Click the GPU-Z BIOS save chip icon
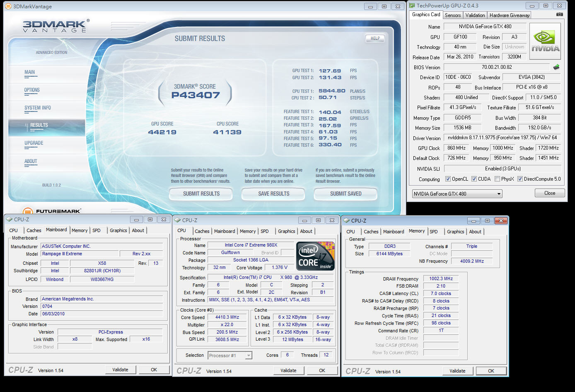The image size is (575, 392). [x=556, y=67]
